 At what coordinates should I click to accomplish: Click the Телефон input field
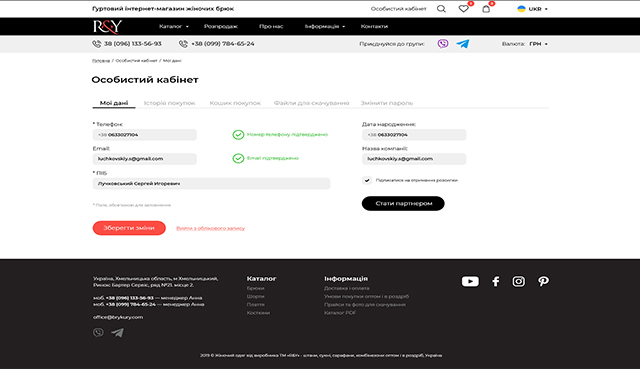coord(144,135)
